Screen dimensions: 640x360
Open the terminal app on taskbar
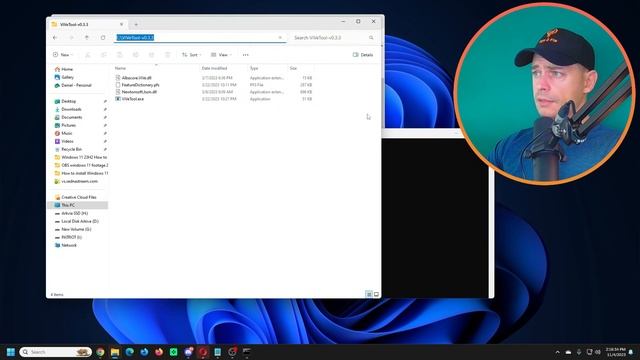(x=247, y=352)
